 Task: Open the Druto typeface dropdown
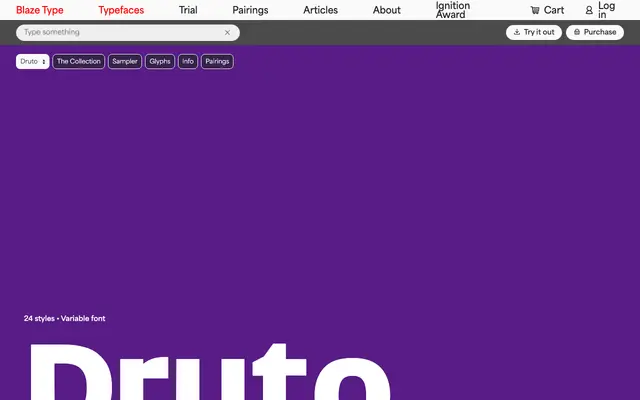pos(33,62)
